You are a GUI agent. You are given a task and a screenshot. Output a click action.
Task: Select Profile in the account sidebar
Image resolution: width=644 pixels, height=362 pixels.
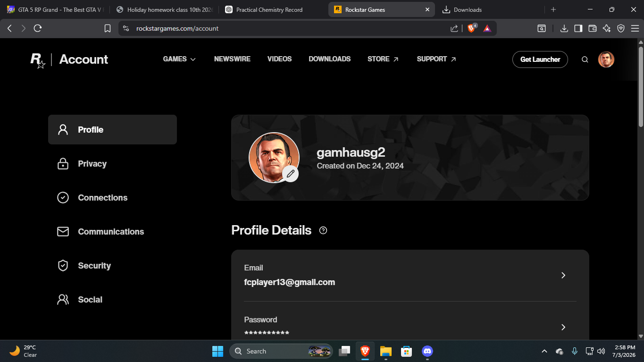coord(112,129)
